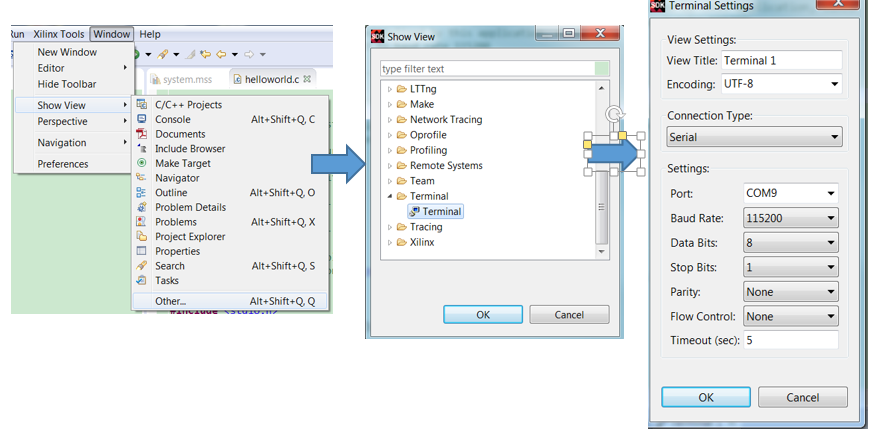
Task: Expand the Tracing folder
Action: 390,227
